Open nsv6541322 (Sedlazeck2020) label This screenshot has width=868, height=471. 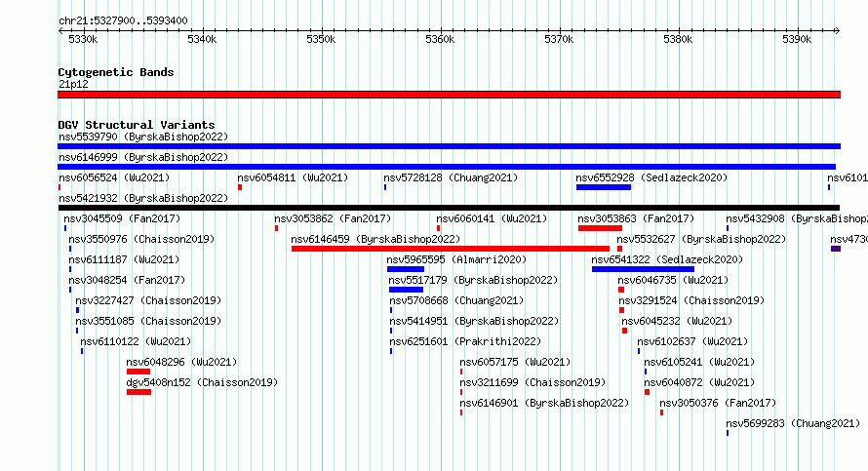(x=667, y=259)
